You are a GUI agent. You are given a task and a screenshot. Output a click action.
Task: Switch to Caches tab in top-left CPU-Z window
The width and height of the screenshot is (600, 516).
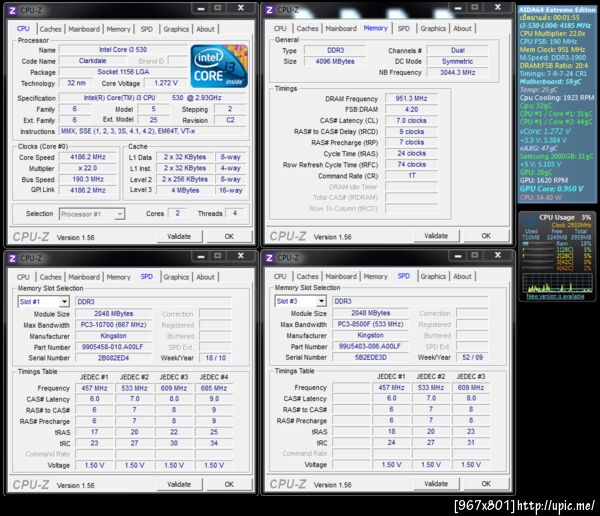coord(51,29)
